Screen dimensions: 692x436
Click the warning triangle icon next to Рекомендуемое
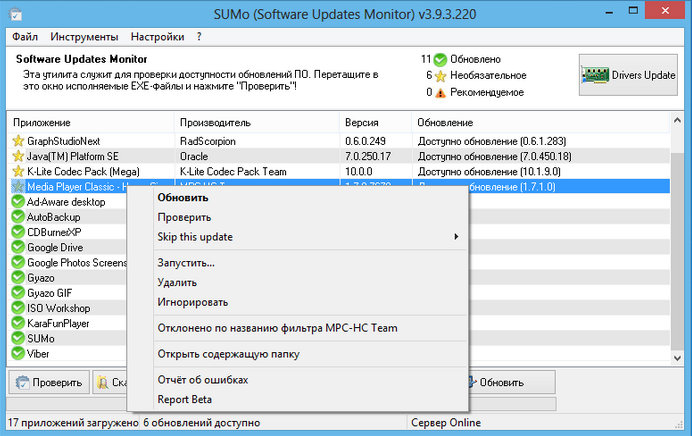(x=440, y=93)
